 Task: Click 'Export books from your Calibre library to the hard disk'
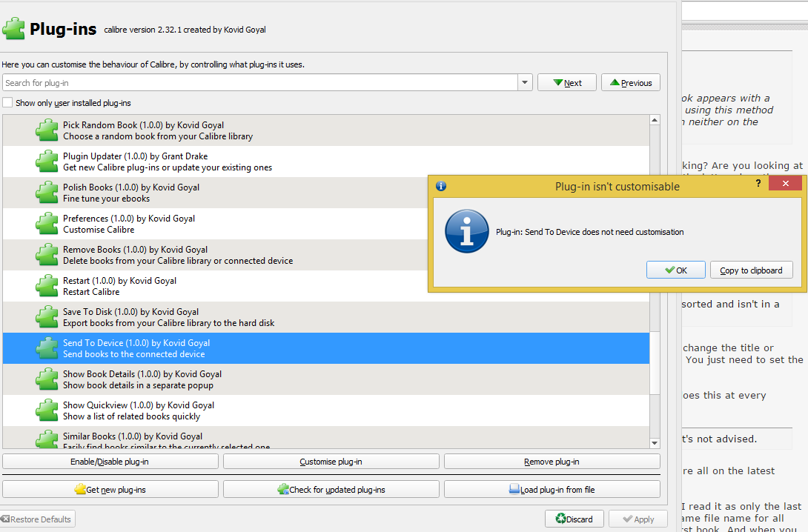[168, 323]
